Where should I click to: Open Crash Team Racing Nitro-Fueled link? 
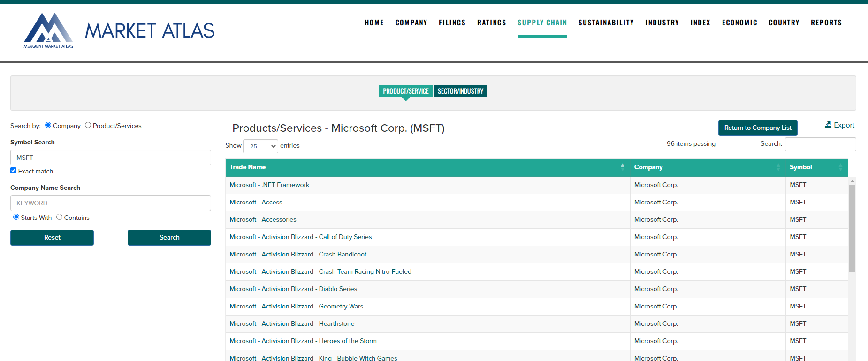(320, 271)
